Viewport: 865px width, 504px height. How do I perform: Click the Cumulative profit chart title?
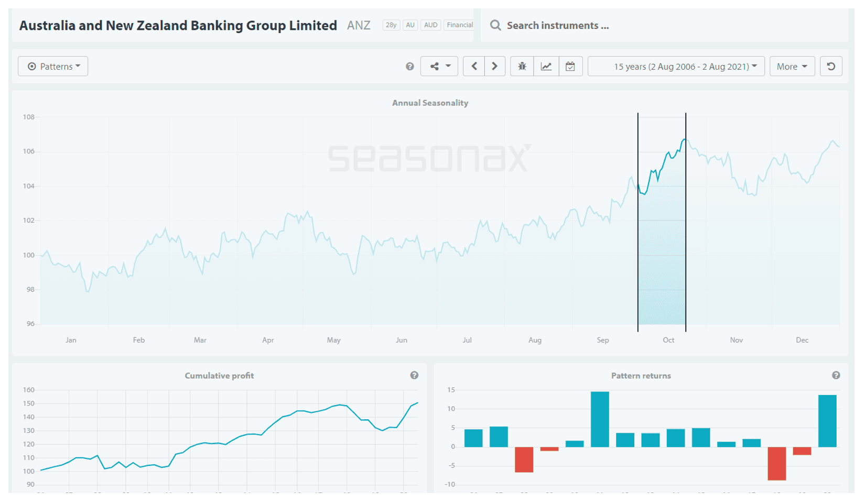[219, 376]
